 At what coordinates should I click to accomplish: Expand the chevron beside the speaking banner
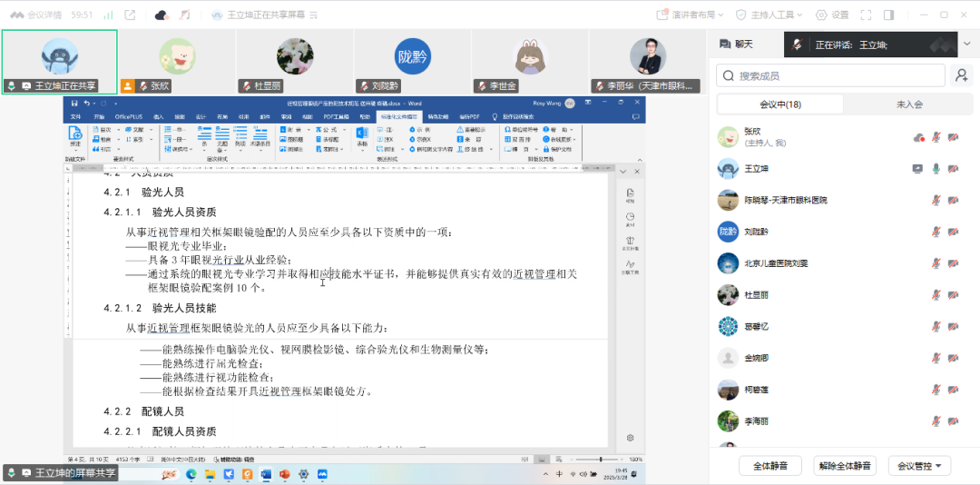pyautogui.click(x=967, y=44)
